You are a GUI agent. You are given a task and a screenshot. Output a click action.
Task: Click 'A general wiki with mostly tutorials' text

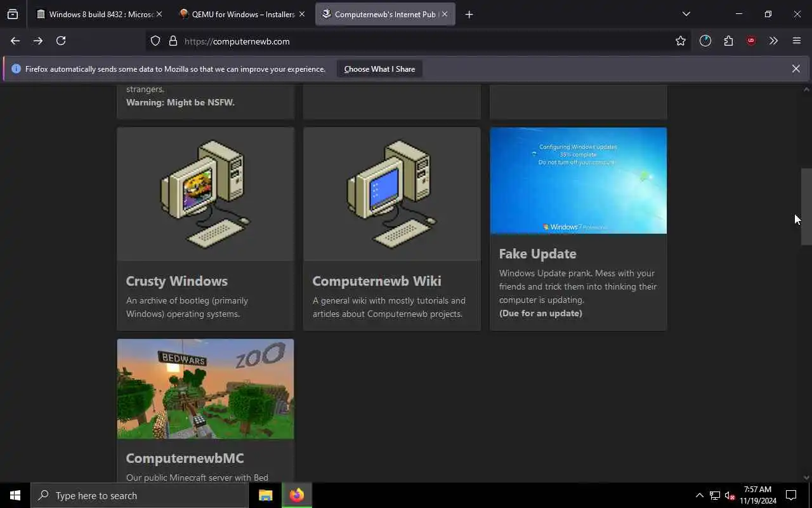389,307
